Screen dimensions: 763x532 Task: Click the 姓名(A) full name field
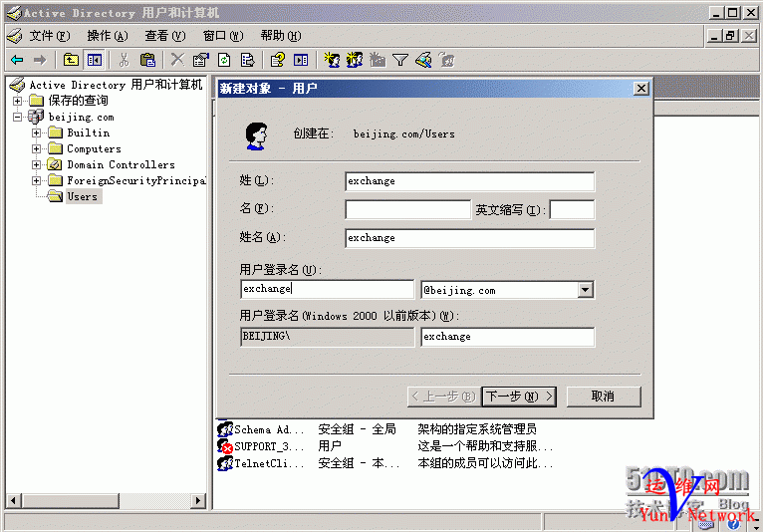tap(469, 238)
